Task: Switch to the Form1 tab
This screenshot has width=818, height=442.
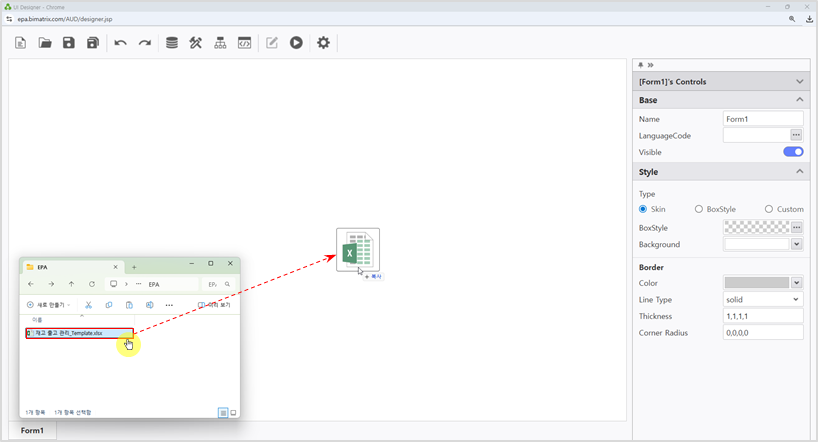Action: pos(32,430)
